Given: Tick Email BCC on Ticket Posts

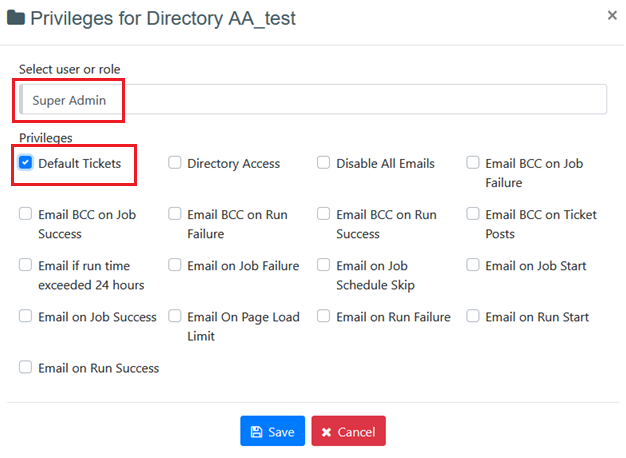Looking at the screenshot, I should click(x=473, y=214).
